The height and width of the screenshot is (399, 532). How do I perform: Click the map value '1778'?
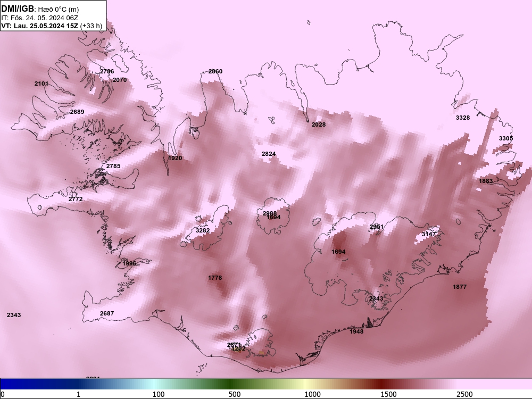point(215,278)
